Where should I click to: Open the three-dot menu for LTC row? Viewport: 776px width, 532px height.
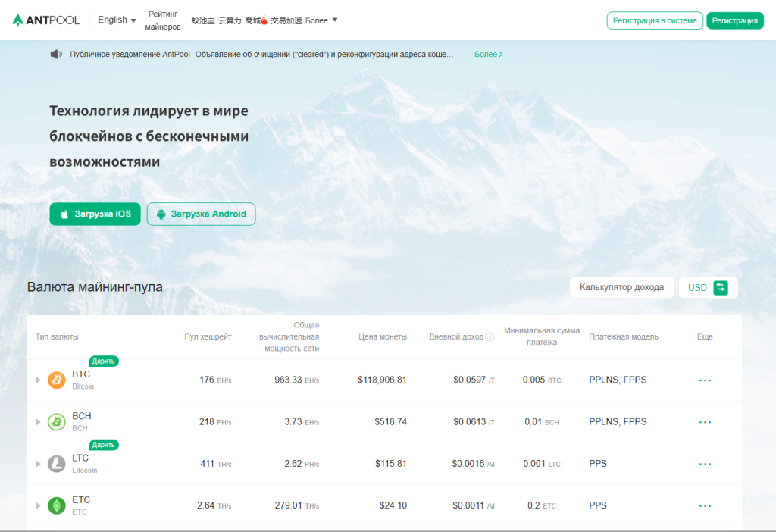tap(705, 464)
